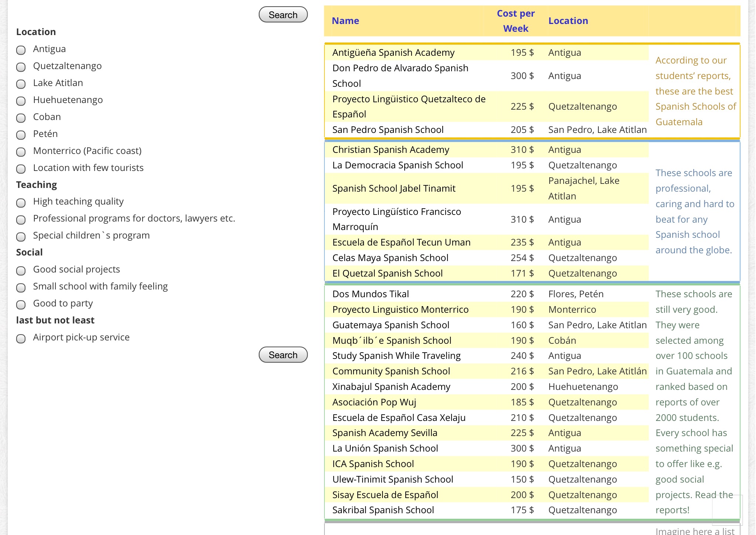Select Small school with family feeling
The width and height of the screenshot is (756, 535).
[x=21, y=288]
